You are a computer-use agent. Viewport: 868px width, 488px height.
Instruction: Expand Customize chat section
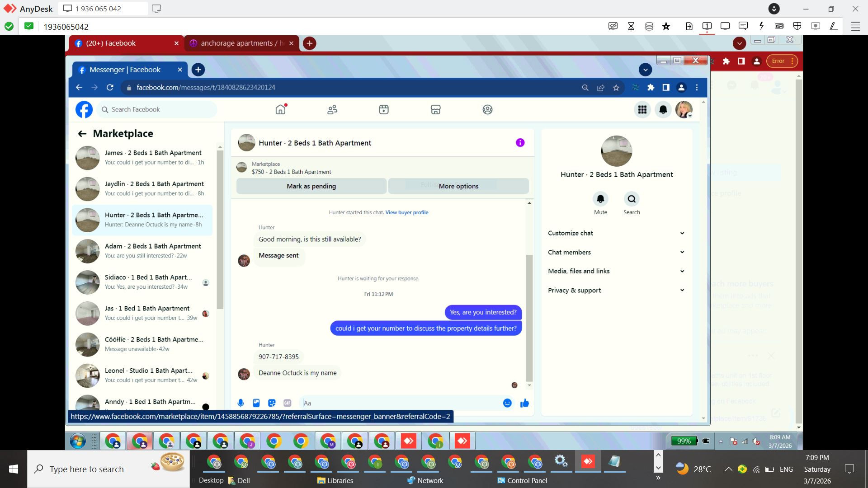point(616,233)
